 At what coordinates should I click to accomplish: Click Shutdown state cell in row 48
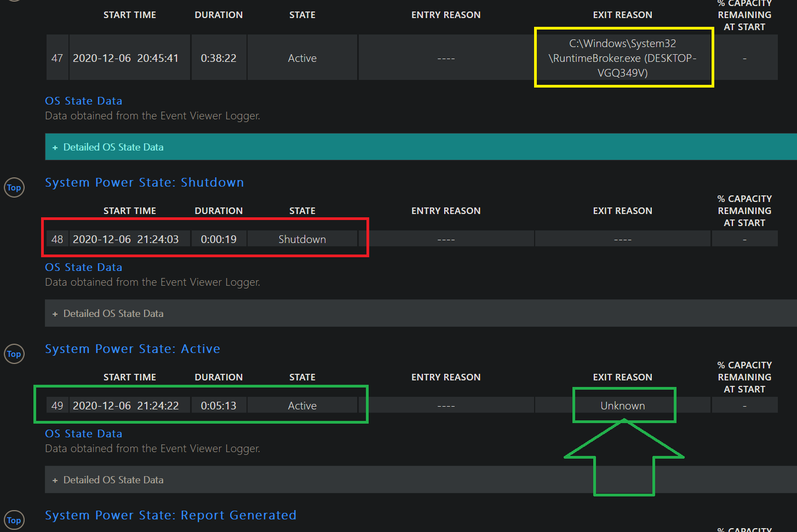302,239
